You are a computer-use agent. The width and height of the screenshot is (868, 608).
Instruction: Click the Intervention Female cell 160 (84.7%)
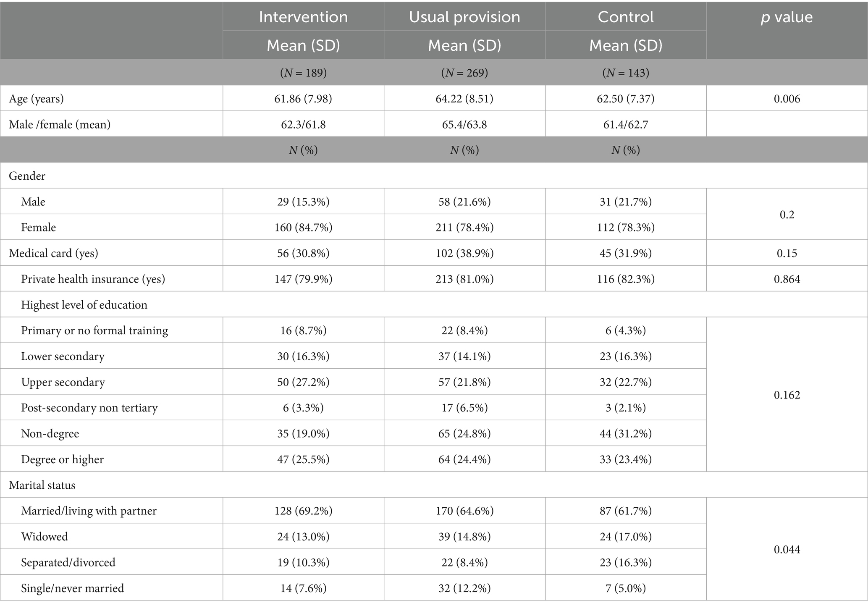pyautogui.click(x=303, y=227)
